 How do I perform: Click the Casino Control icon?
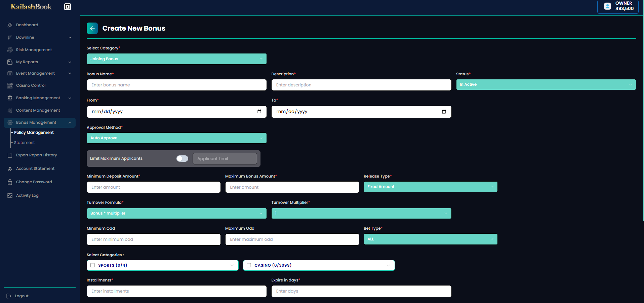click(x=10, y=85)
